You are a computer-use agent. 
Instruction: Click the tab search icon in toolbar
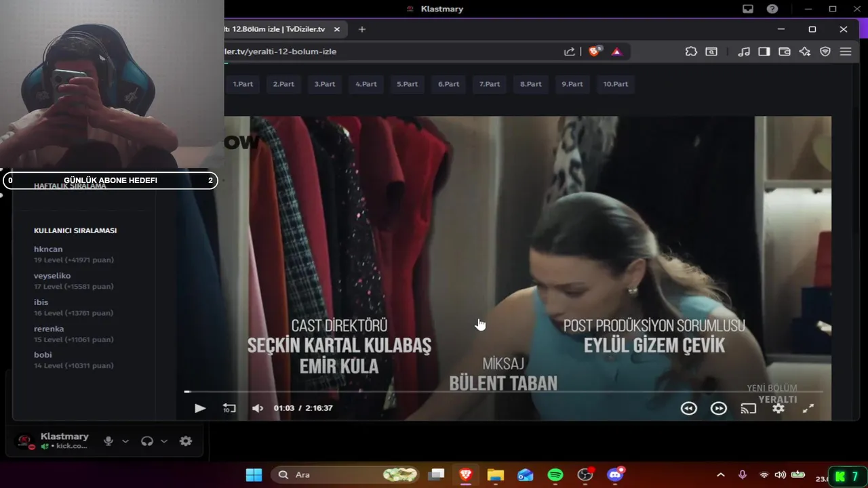point(711,52)
